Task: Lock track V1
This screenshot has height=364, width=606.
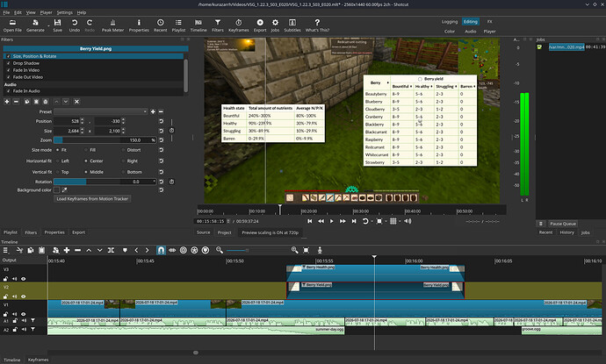Action: [x=5, y=314]
